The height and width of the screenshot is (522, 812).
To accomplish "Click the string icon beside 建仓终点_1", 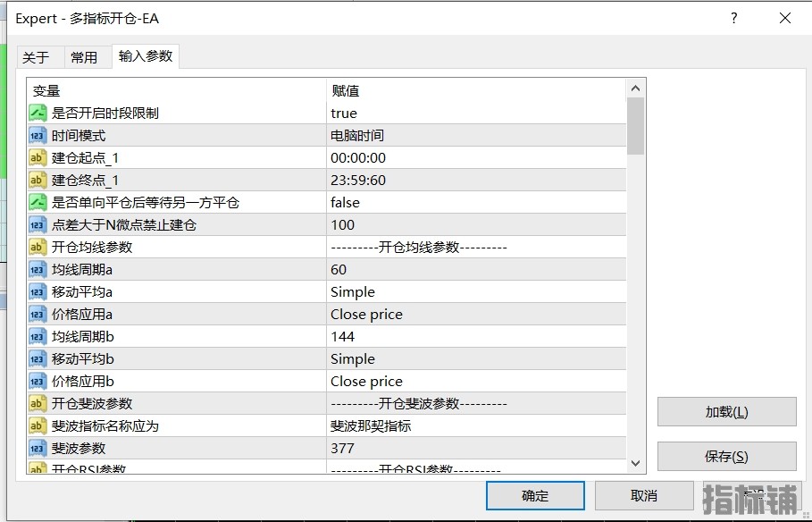I will pos(38,181).
